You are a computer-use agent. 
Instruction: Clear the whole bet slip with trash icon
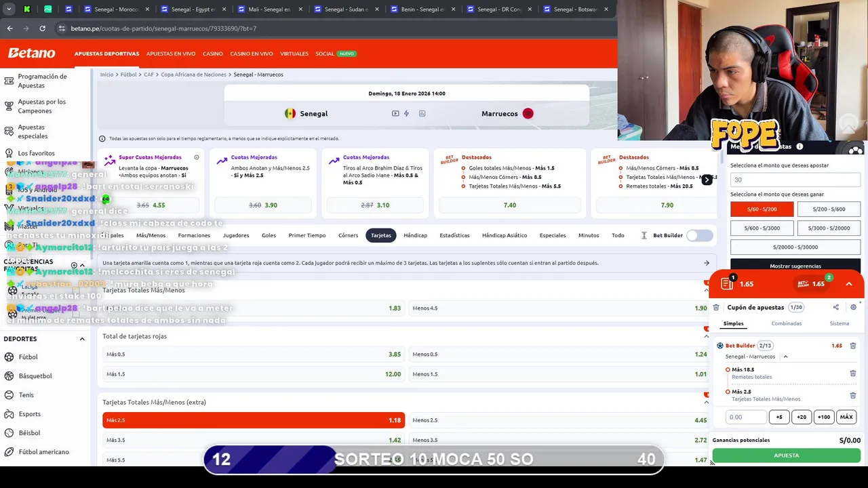tap(716, 307)
